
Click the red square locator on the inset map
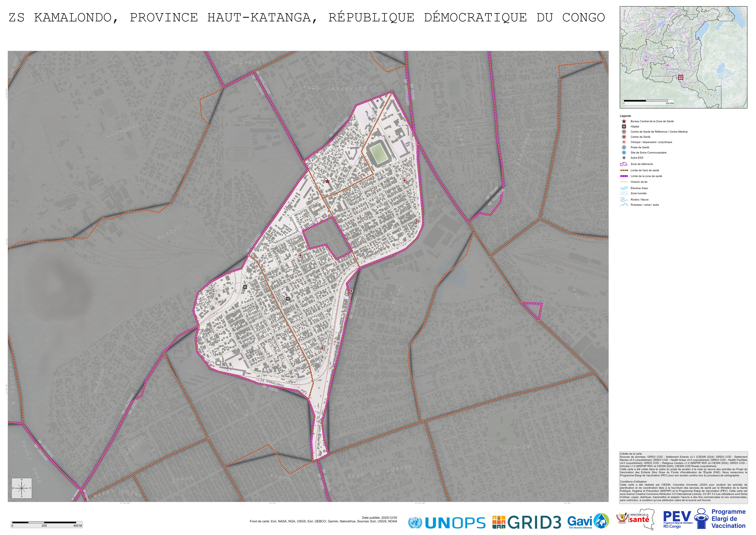click(681, 77)
